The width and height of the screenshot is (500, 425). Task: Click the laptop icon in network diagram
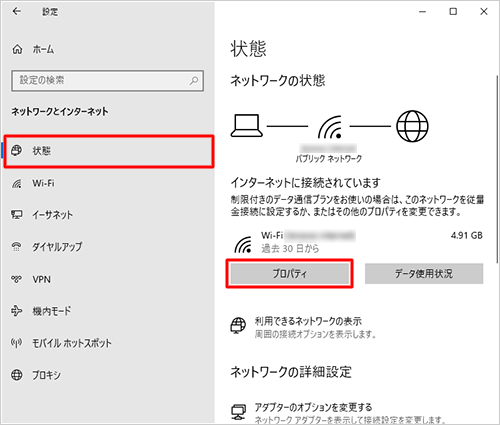tap(247, 126)
